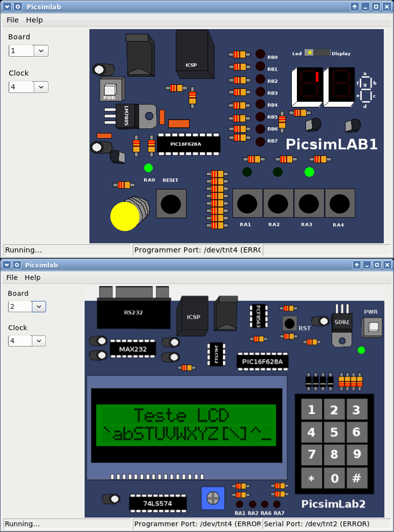
Task: Click DC power jack on PicsimLAB1
Action: point(140,54)
